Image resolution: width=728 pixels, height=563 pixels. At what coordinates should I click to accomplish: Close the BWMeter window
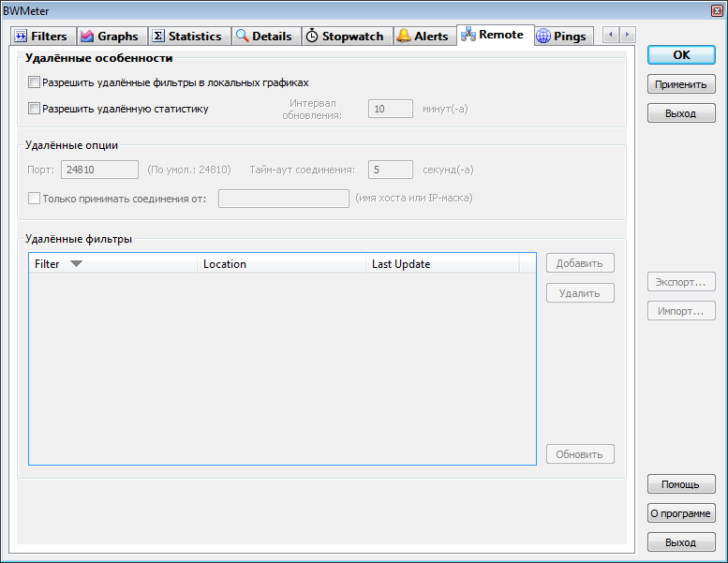pyautogui.click(x=718, y=10)
